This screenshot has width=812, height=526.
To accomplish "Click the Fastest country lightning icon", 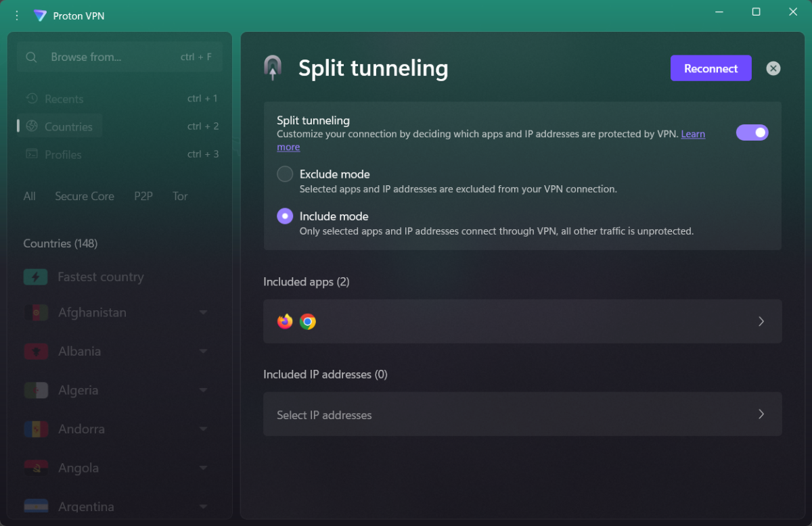I will [35, 277].
